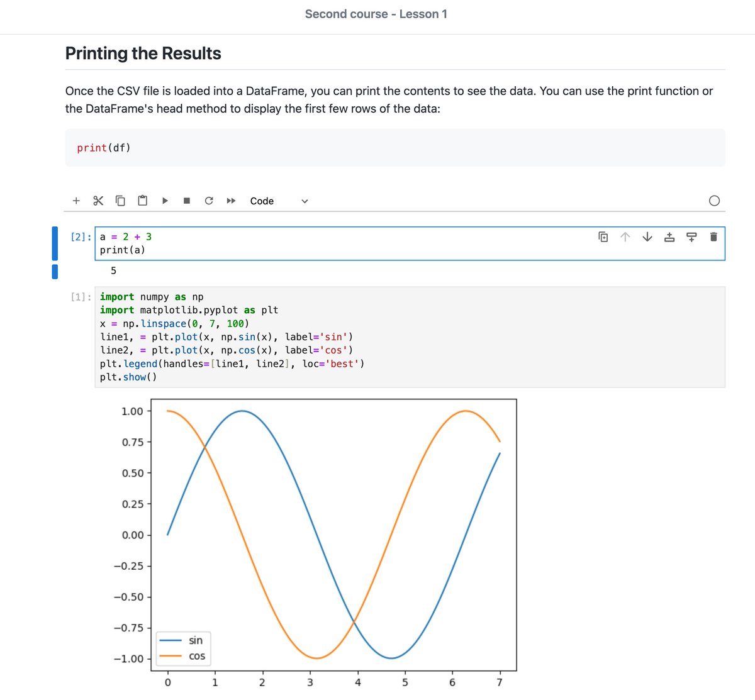Restart the kernel
The image size is (755, 700).
[209, 201]
